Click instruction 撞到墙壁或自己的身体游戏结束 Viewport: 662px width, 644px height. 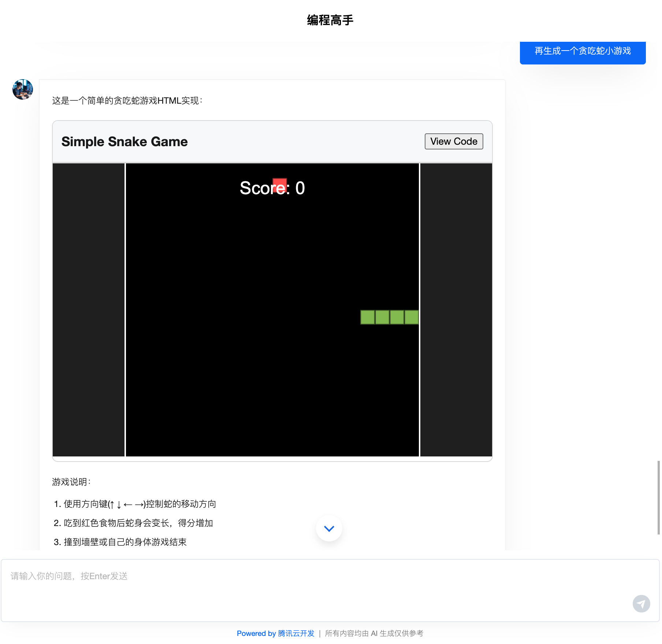point(120,542)
